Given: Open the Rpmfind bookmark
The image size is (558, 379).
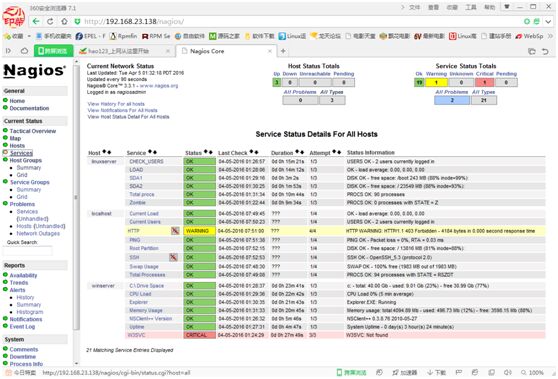Looking at the screenshot, I should tap(123, 36).
